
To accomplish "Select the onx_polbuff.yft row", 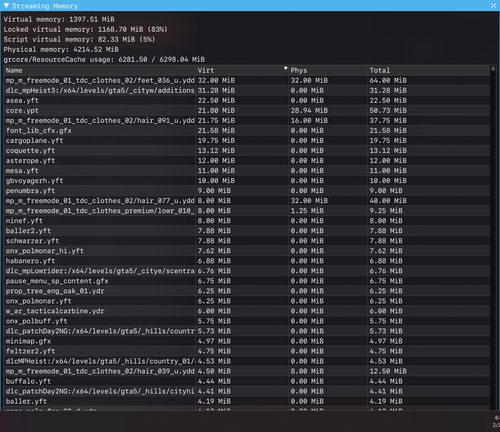I will pos(247,321).
